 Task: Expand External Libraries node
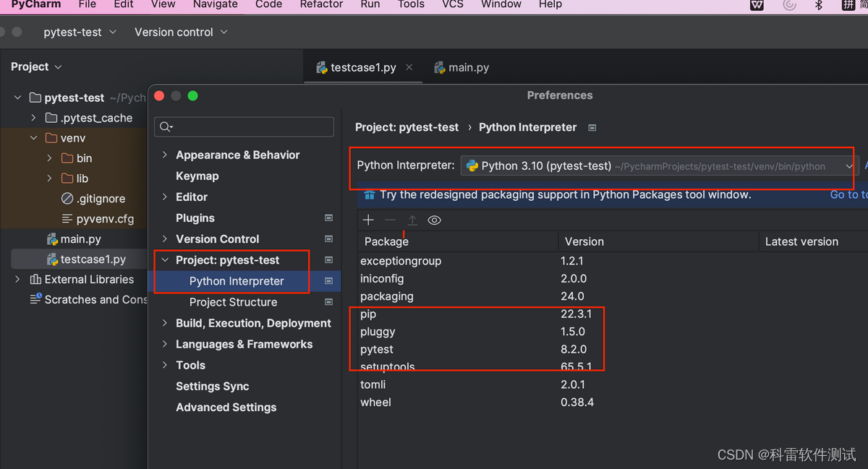coord(17,279)
